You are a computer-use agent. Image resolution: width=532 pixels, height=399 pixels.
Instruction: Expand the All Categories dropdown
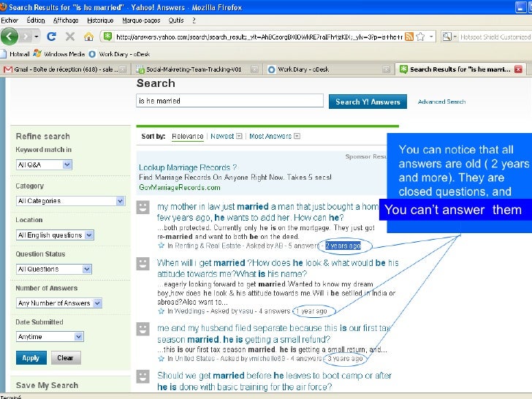(x=70, y=201)
